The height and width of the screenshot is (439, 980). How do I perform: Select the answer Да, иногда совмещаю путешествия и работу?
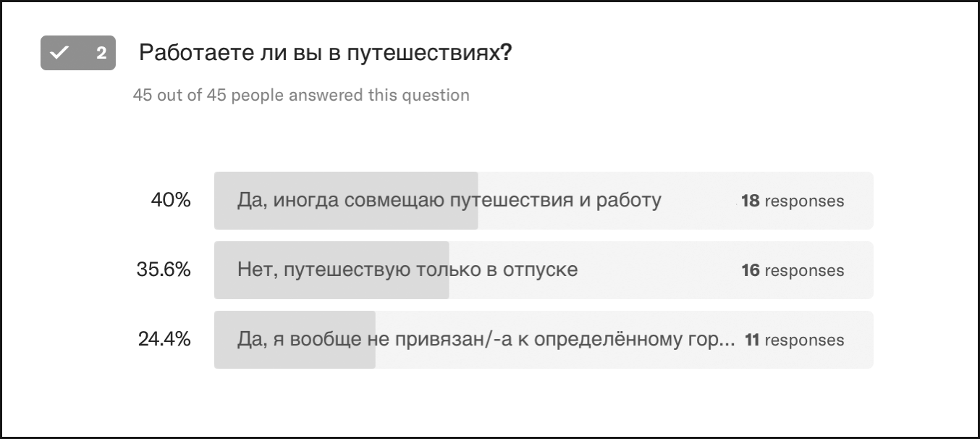[449, 201]
